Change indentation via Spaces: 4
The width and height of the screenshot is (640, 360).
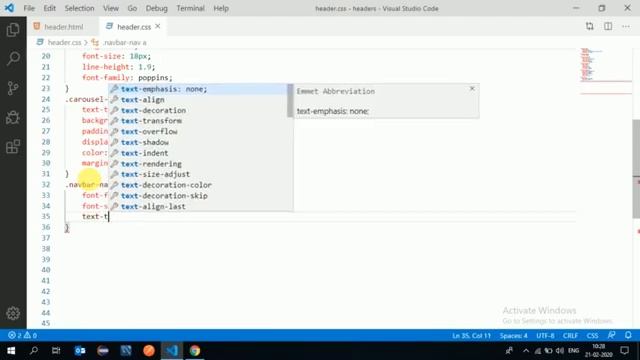(x=513, y=336)
